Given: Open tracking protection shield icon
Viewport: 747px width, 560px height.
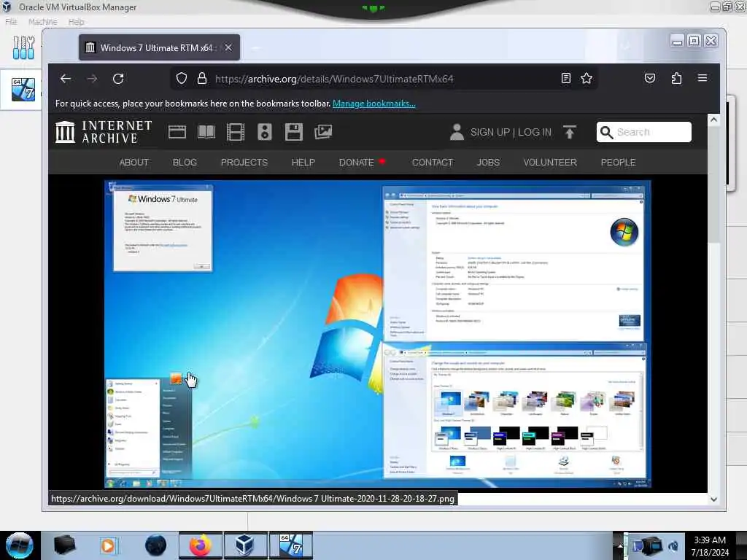Looking at the screenshot, I should (182, 78).
